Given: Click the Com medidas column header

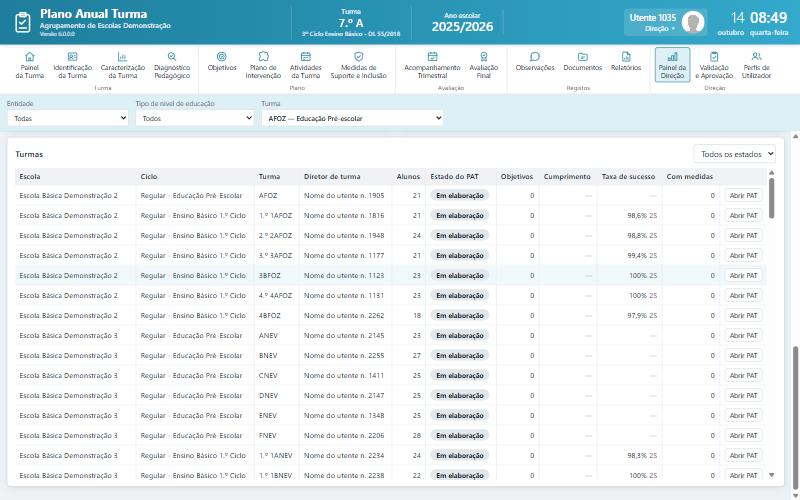Looking at the screenshot, I should 690,177.
